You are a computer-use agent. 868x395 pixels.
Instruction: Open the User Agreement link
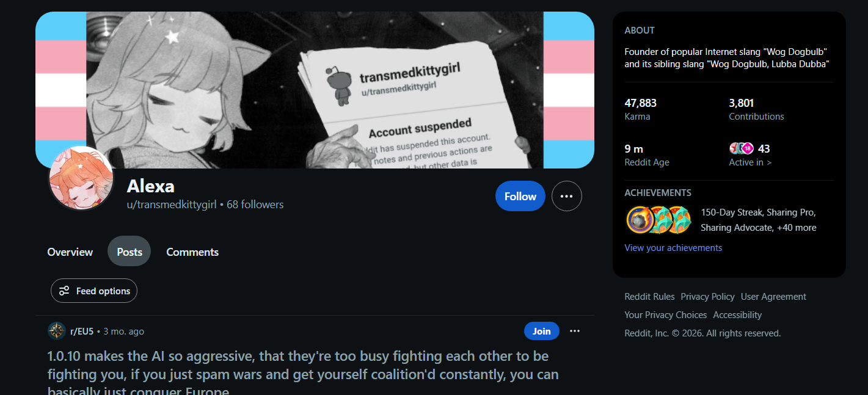pyautogui.click(x=773, y=297)
